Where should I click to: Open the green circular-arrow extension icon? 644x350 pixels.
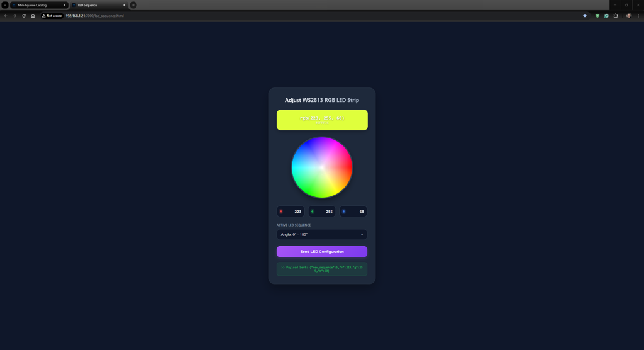pyautogui.click(x=606, y=16)
